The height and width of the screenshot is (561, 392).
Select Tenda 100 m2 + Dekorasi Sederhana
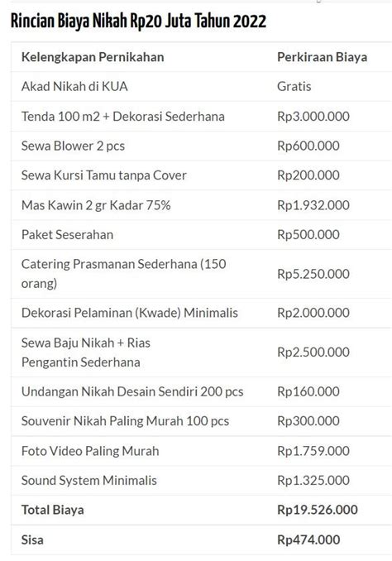(122, 117)
